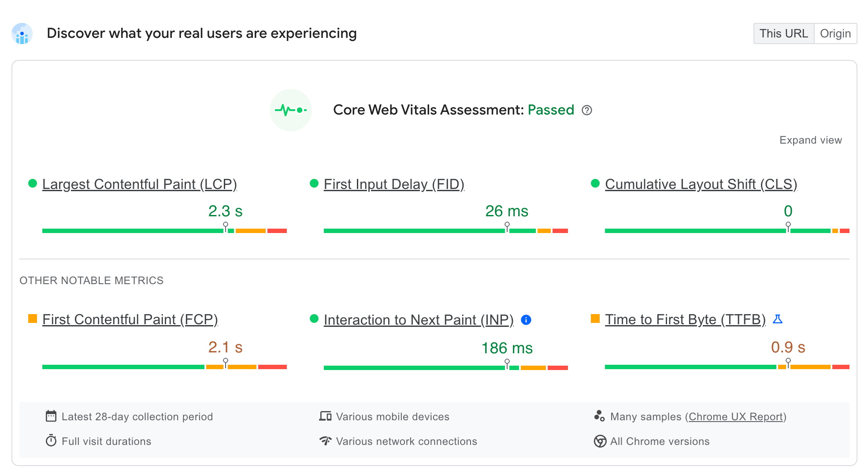Click the mobile devices icon

coord(325,416)
